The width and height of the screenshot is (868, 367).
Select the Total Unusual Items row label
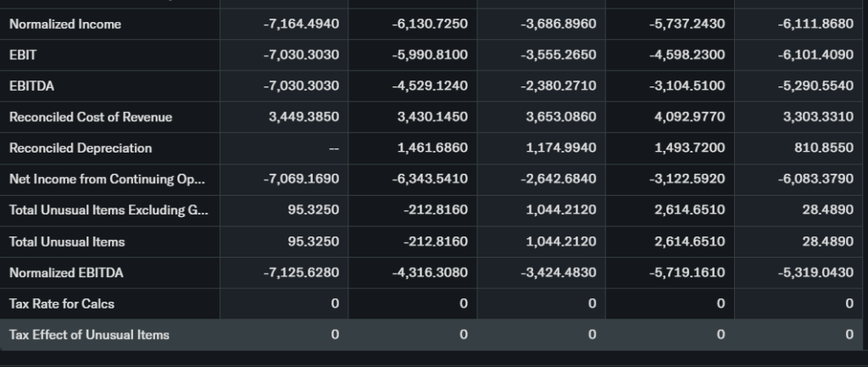coord(67,242)
